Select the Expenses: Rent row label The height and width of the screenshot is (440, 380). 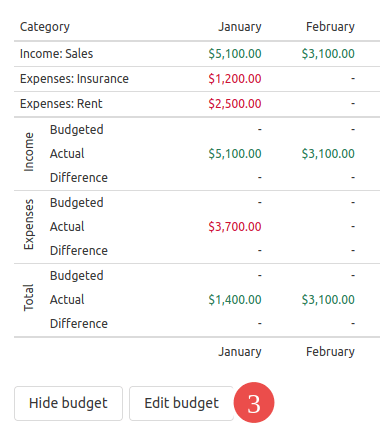click(x=61, y=104)
